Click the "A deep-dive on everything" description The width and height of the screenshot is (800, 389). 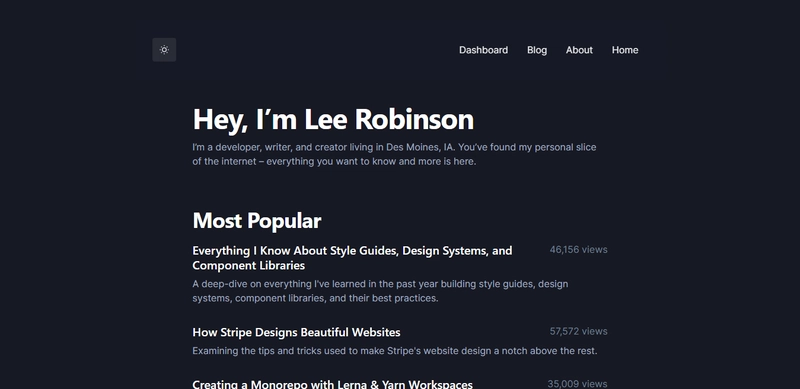(380, 290)
